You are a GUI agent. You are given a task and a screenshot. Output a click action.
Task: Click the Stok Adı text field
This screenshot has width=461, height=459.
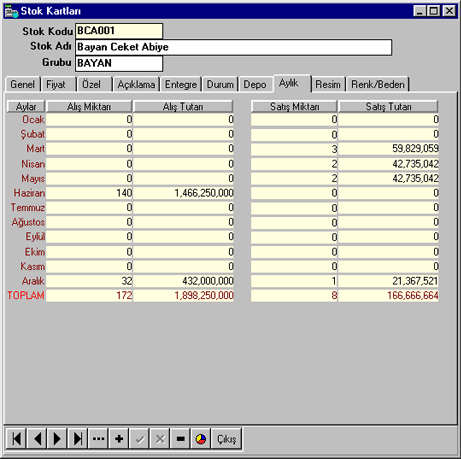click(x=233, y=47)
